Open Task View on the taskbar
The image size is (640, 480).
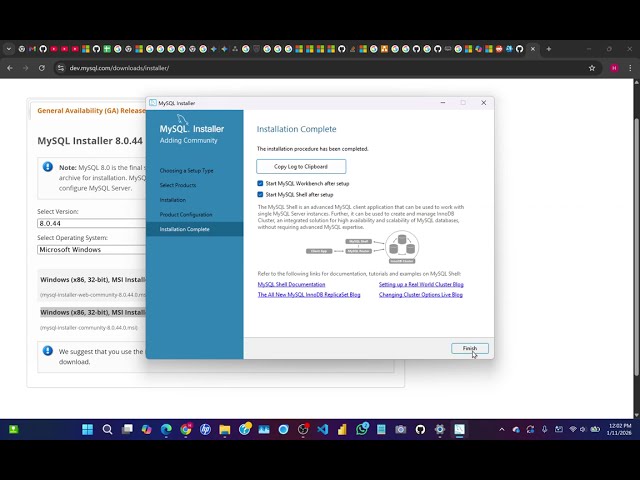[127, 429]
